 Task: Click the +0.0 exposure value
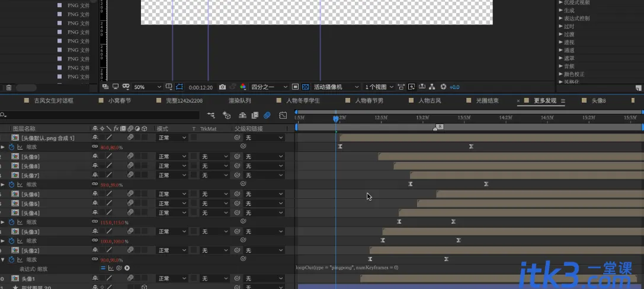coord(454,87)
